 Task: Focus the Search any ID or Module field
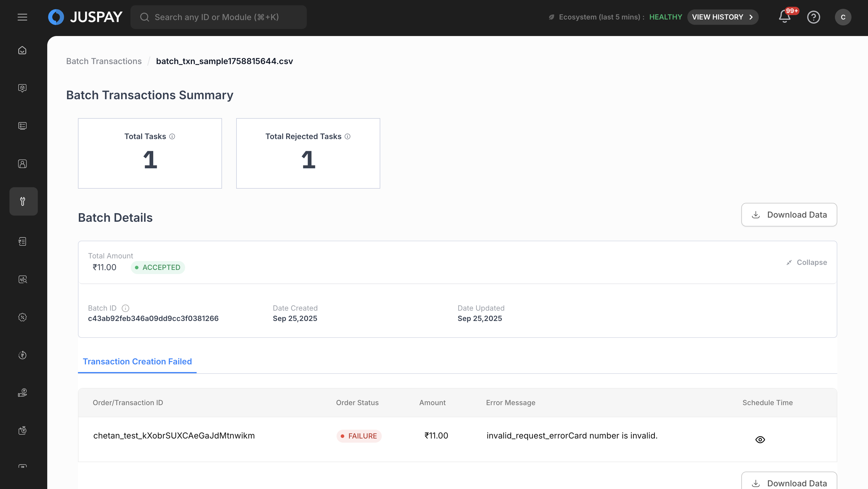coord(218,17)
